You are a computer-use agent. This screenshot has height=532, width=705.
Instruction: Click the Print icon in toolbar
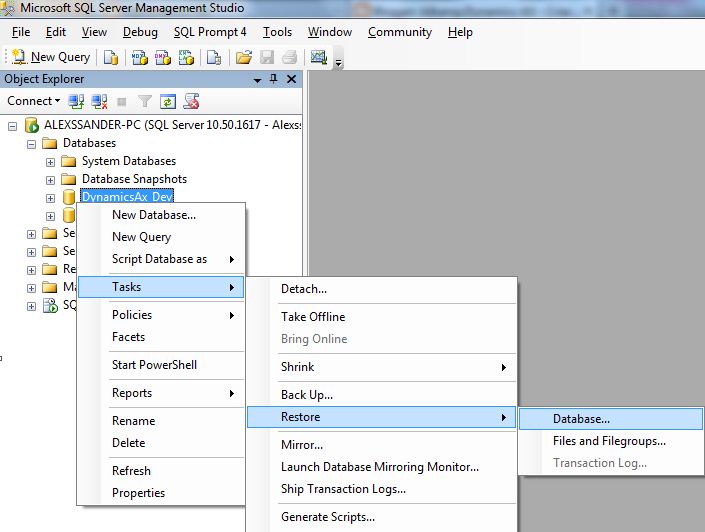coord(290,58)
